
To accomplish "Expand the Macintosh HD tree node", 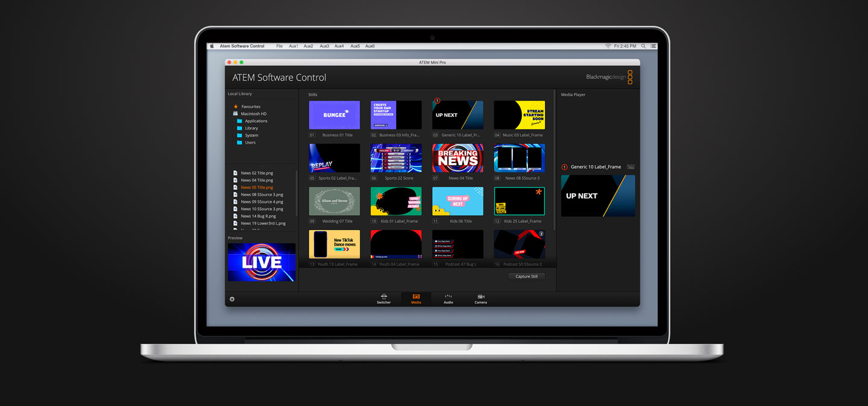I will 230,114.
